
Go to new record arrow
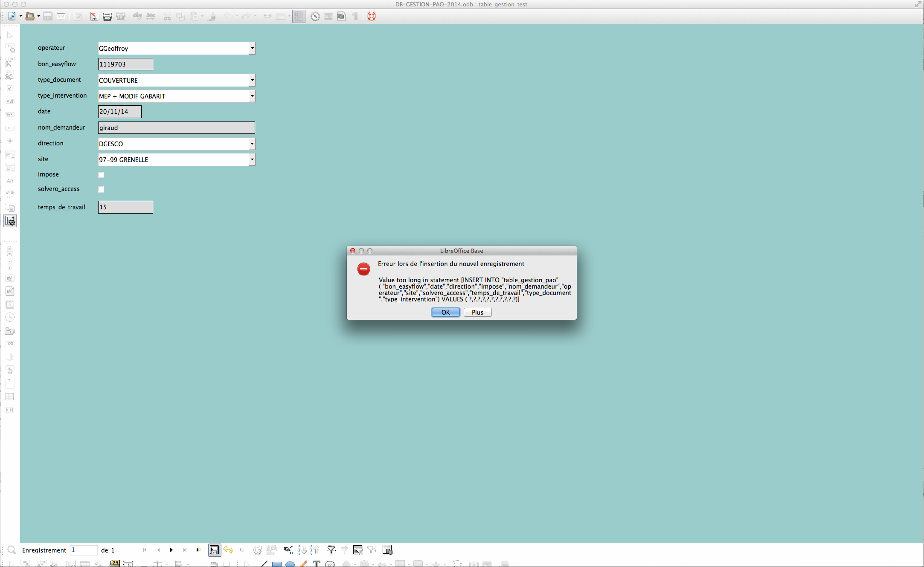tap(198, 550)
